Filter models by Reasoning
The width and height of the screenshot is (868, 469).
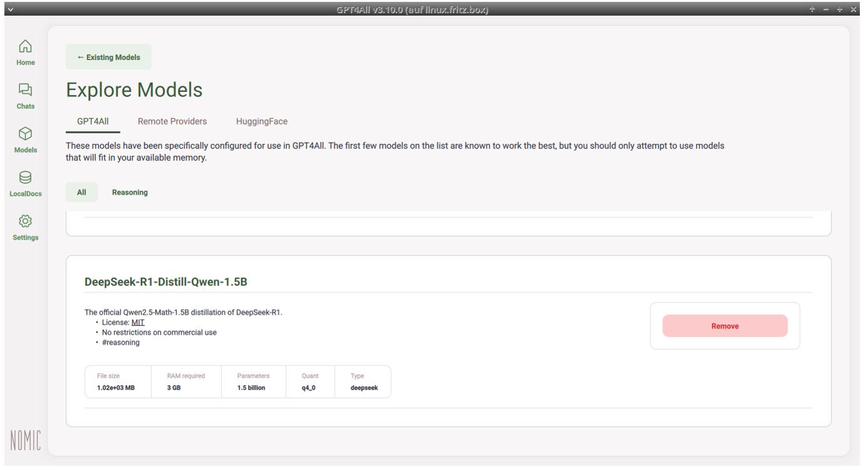pyautogui.click(x=130, y=192)
